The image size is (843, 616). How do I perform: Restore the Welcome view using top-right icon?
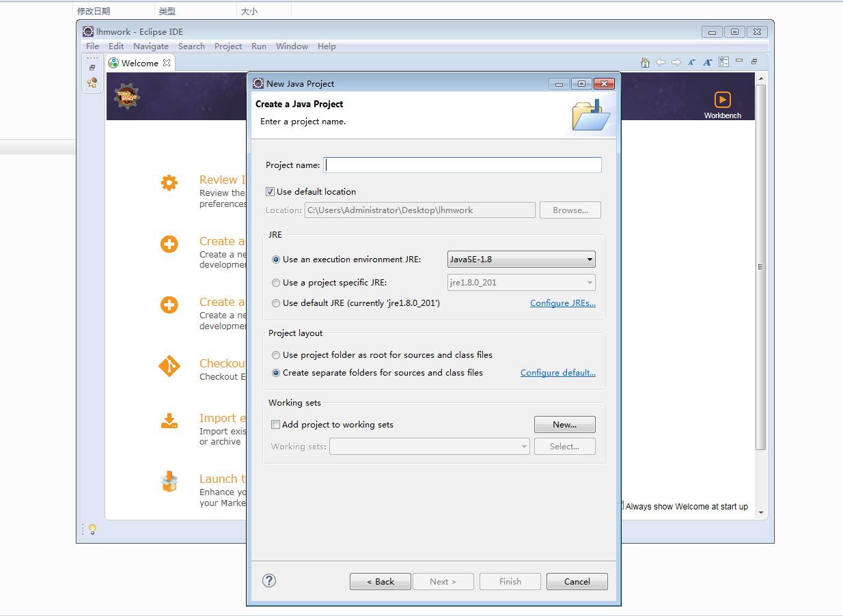754,61
